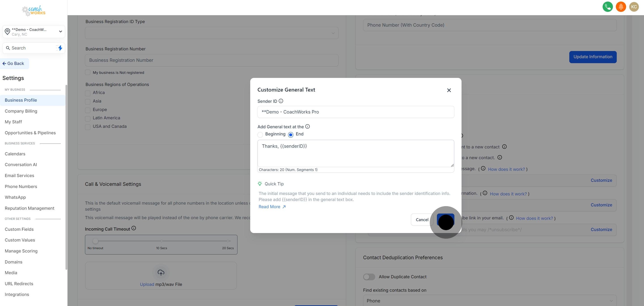The width and height of the screenshot is (644, 306).
Task: Check the Europe region checkbox
Action: pos(87,110)
